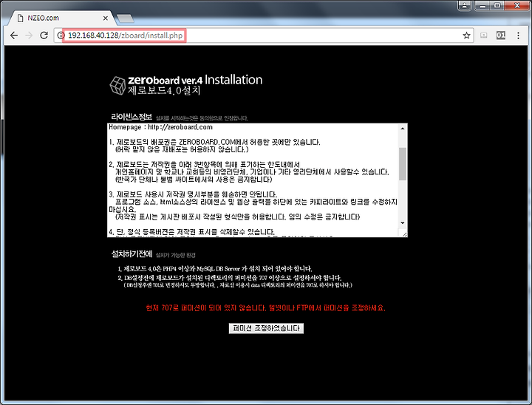The width and height of the screenshot is (532, 405).
Task: Click the gray extension icon beside star
Action: [x=484, y=35]
